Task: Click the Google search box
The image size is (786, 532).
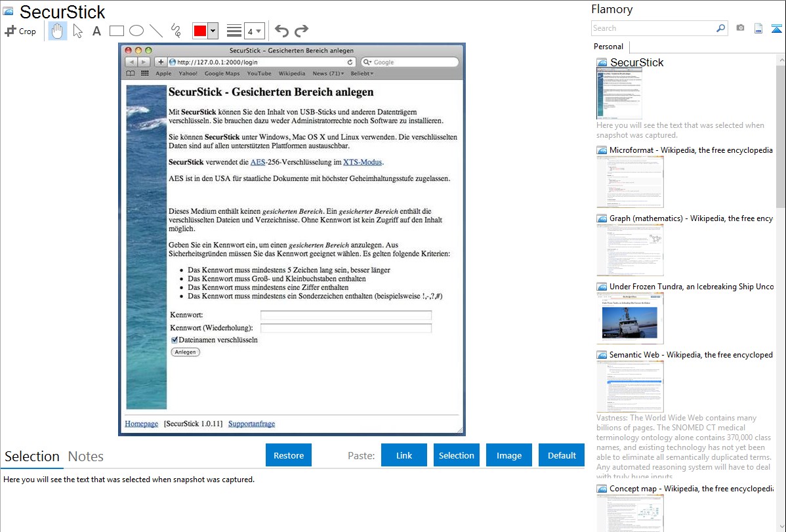Action: (x=409, y=62)
